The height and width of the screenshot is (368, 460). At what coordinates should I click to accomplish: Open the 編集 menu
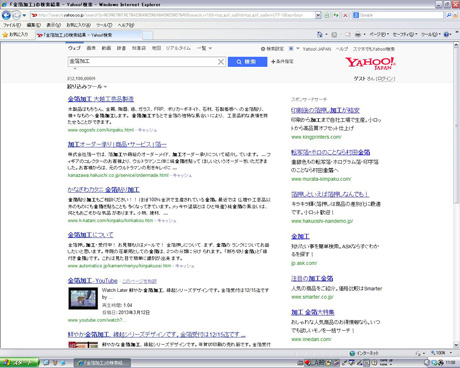[x=34, y=25]
